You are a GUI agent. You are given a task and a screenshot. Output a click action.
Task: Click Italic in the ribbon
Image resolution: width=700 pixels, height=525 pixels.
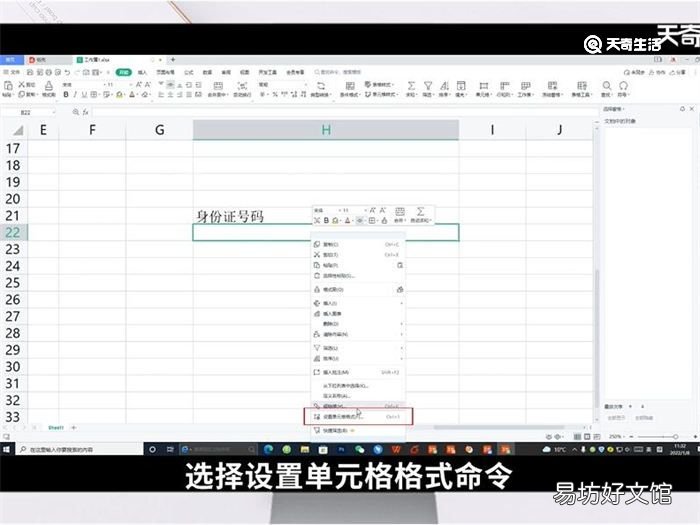pyautogui.click(x=75, y=95)
